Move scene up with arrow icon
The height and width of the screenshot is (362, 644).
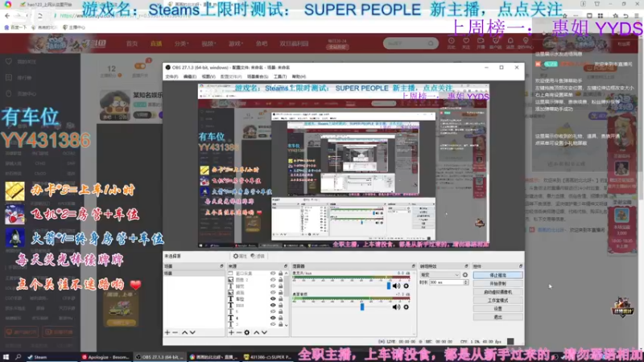[x=184, y=332]
